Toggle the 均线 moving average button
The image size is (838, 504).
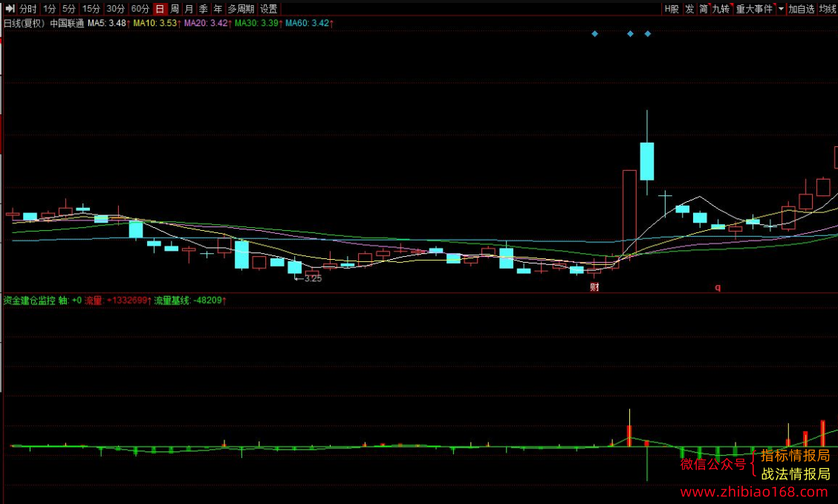coord(828,9)
